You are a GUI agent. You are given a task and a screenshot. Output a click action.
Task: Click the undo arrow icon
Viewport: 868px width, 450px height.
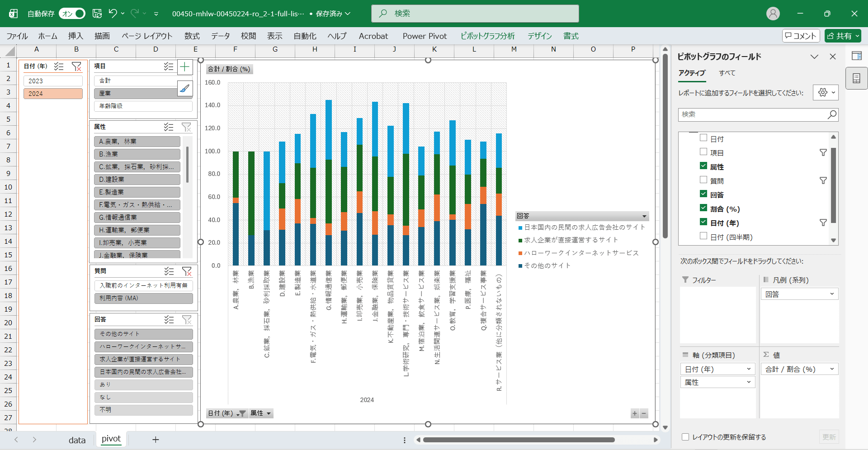click(x=113, y=14)
